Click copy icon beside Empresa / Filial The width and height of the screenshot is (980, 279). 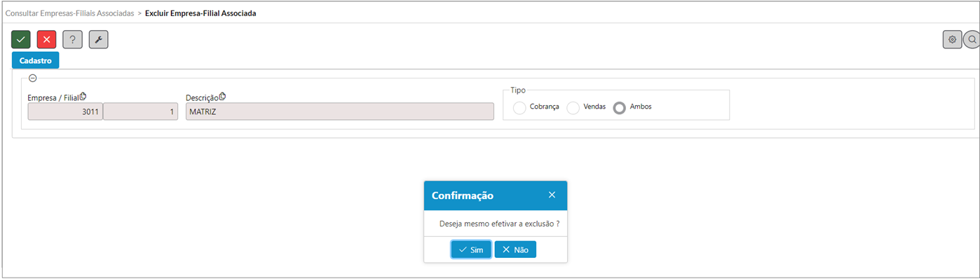[83, 97]
